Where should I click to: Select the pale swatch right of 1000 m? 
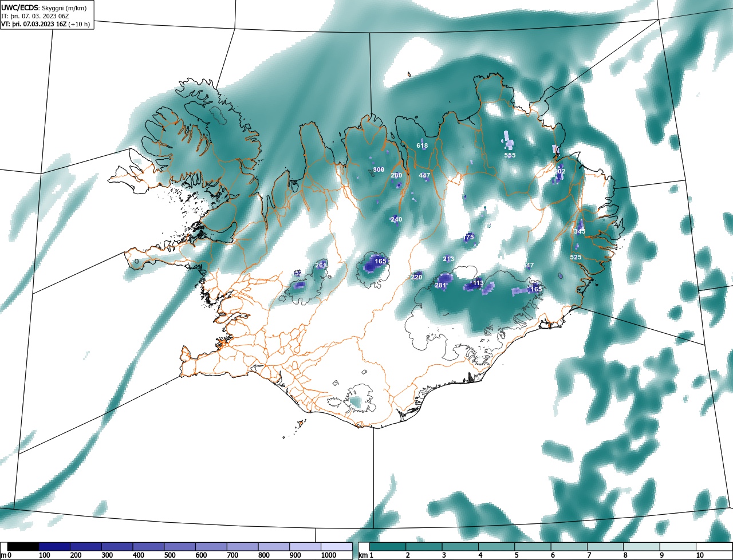point(337,547)
